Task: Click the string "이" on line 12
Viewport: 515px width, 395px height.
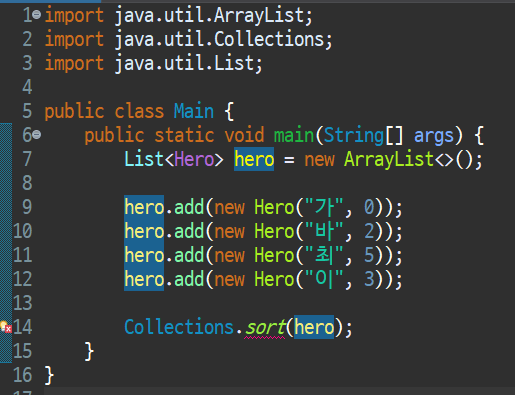Action: tap(324, 279)
